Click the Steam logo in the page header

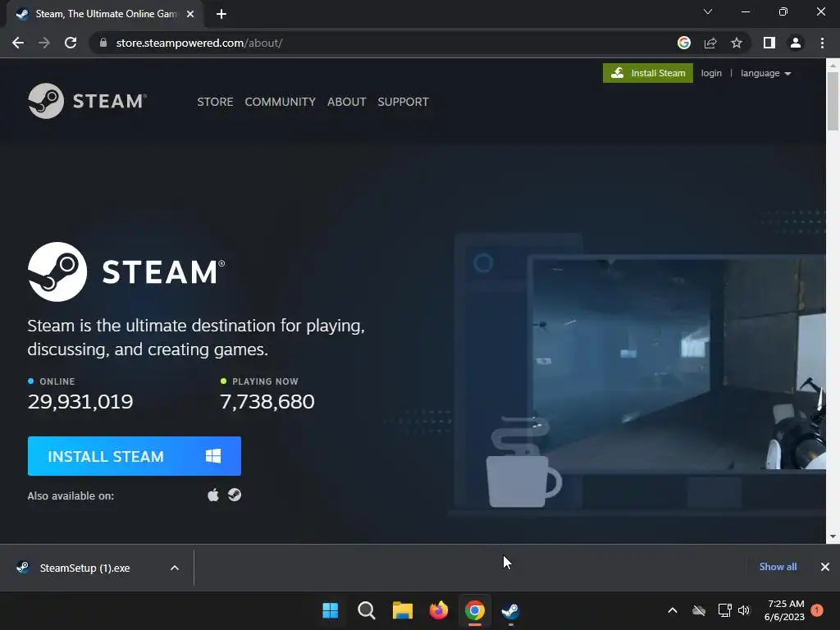pyautogui.click(x=87, y=101)
